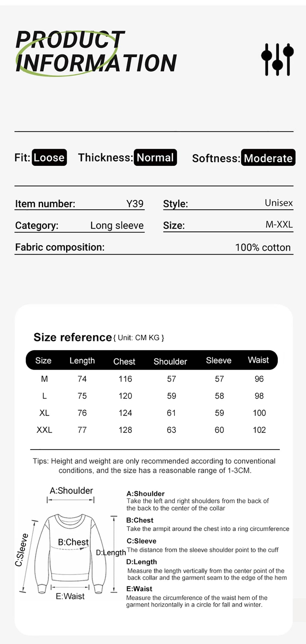This screenshot has width=306, height=644.
Task: Click the A:Shoulder label above diagram
Action: [x=71, y=491]
